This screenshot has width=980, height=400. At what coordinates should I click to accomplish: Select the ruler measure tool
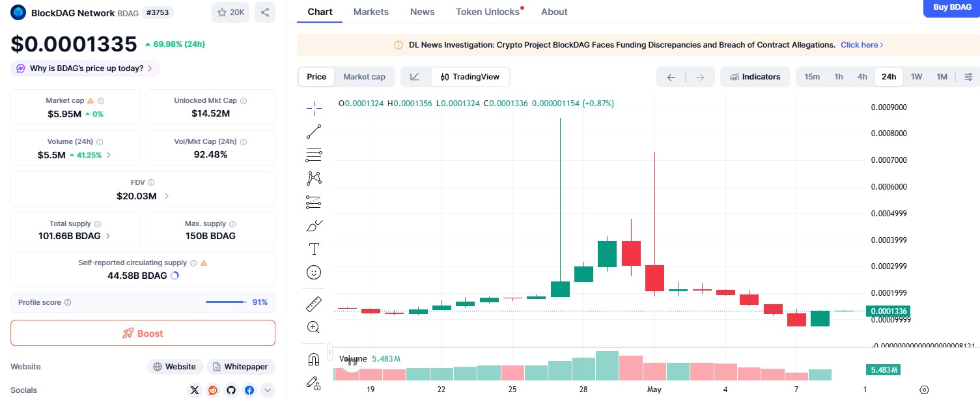pyautogui.click(x=314, y=304)
